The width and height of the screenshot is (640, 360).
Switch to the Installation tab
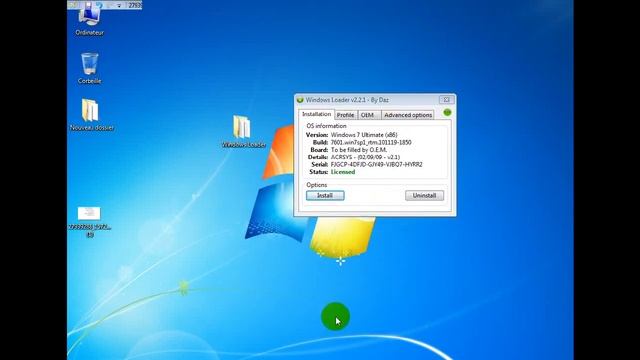click(x=316, y=114)
